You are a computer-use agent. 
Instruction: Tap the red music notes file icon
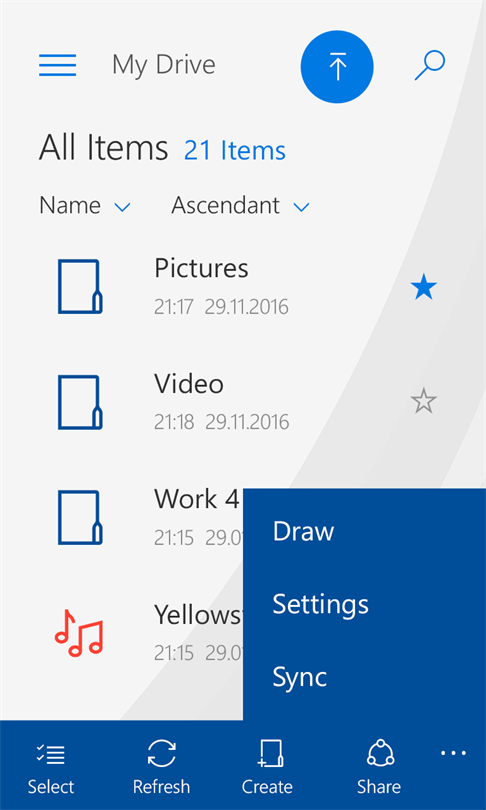pyautogui.click(x=79, y=633)
